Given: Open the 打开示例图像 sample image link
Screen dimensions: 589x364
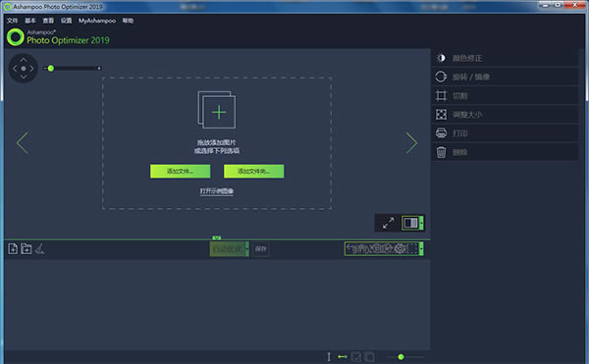Looking at the screenshot, I should coord(217,191).
